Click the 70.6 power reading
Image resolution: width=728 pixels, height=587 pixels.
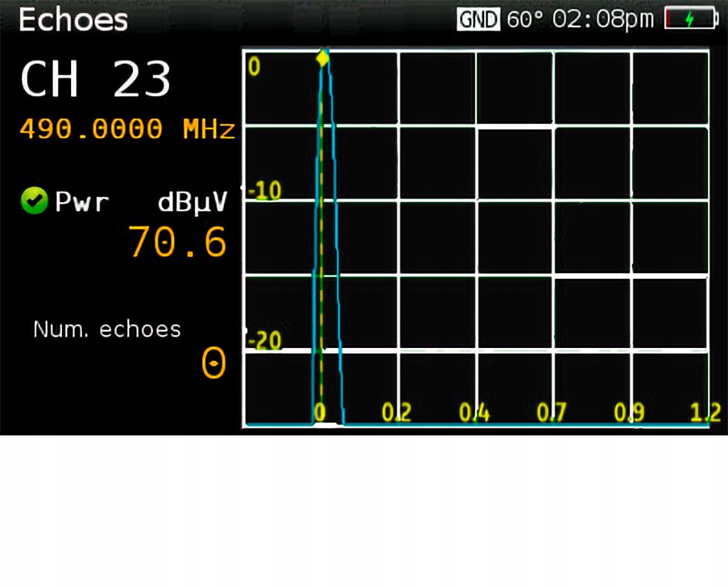177,242
